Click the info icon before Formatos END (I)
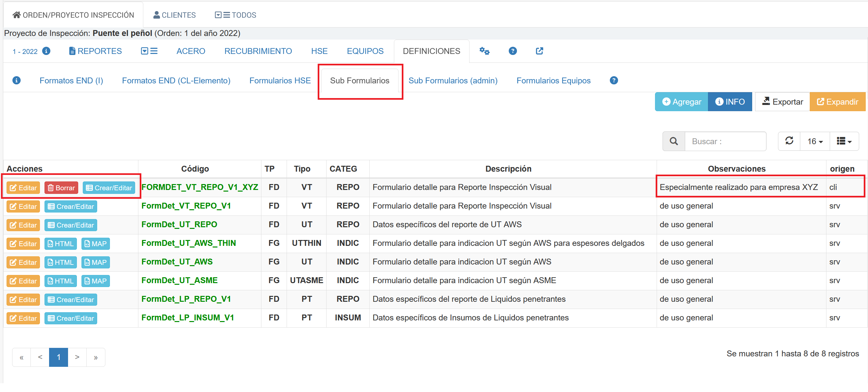868x392 pixels. 16,80
